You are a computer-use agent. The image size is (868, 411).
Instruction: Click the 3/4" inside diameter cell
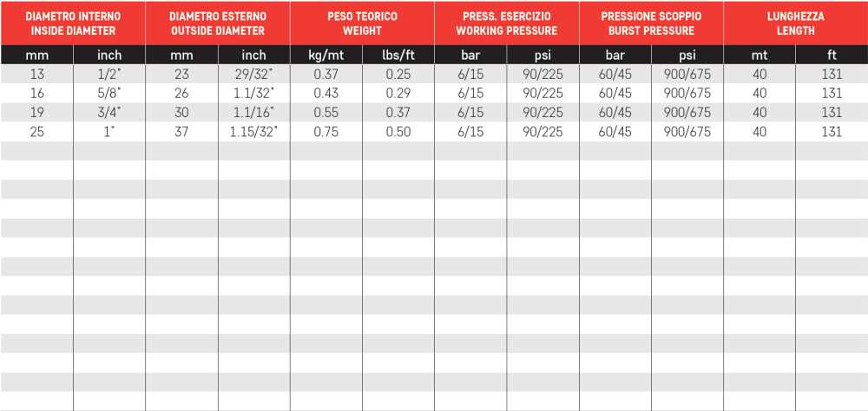(x=109, y=113)
